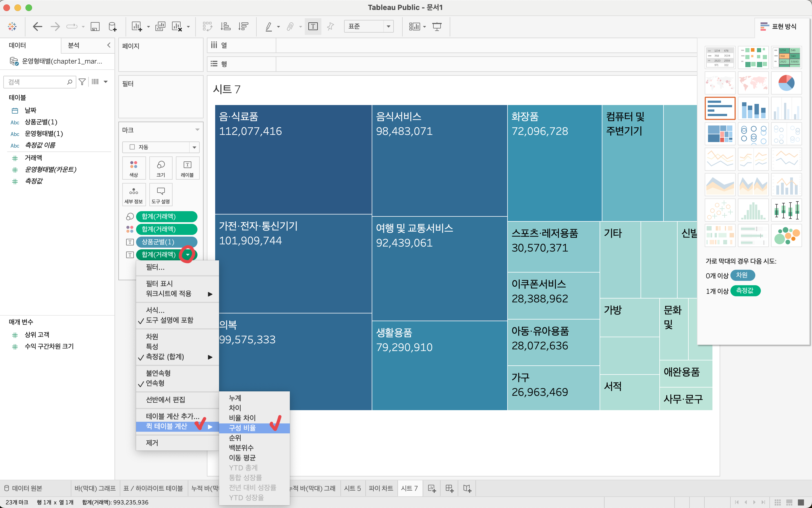Select the 불연속형 discrete option
This screenshot has height=508, width=812.
158,373
